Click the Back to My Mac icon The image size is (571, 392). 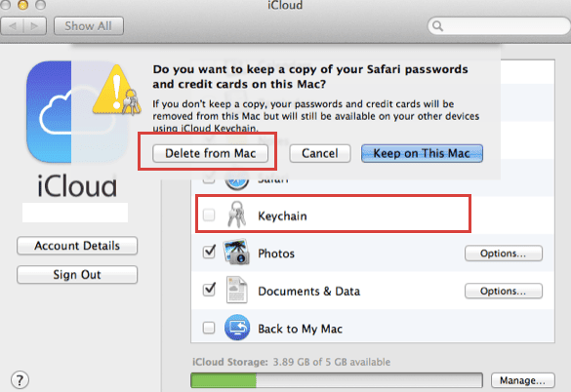coord(237,328)
